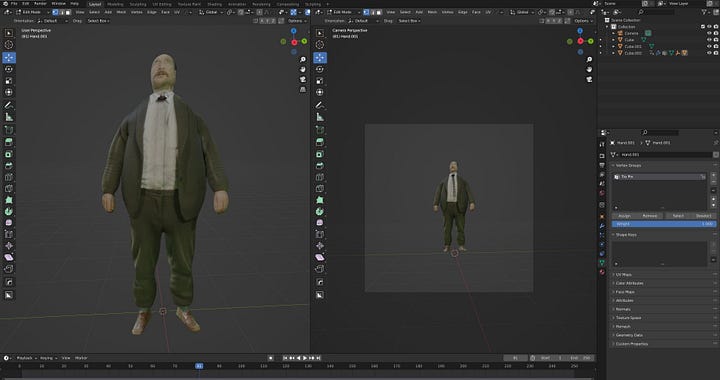
Task: Open the File menu
Action: pyautogui.click(x=14, y=4)
